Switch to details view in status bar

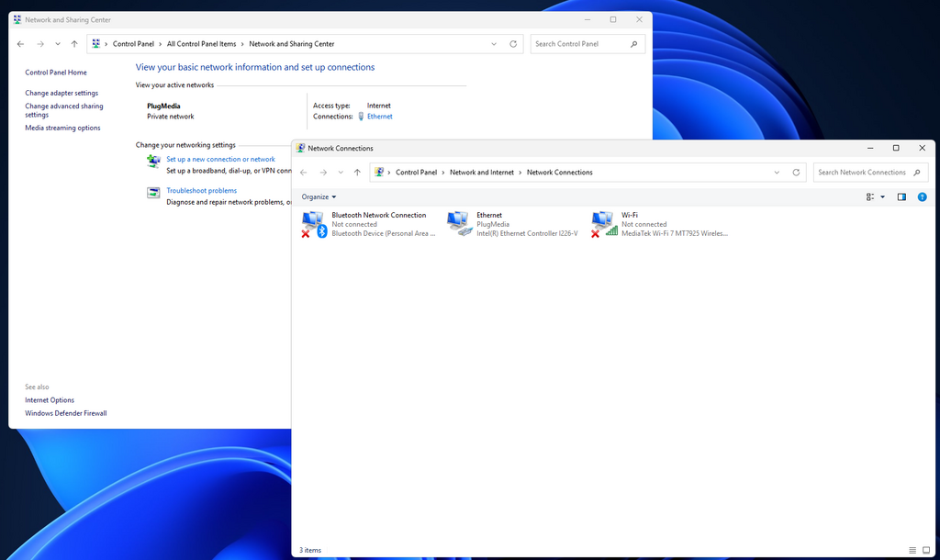click(912, 550)
